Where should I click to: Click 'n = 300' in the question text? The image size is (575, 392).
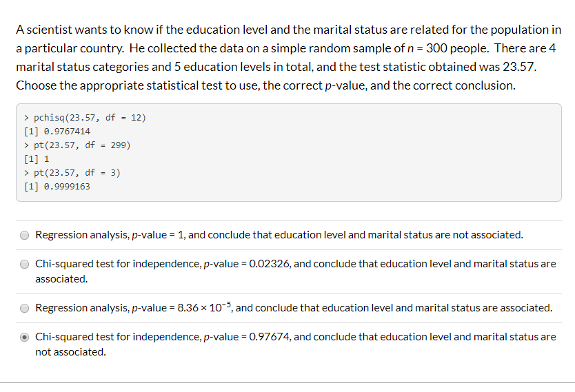pyautogui.click(x=427, y=48)
